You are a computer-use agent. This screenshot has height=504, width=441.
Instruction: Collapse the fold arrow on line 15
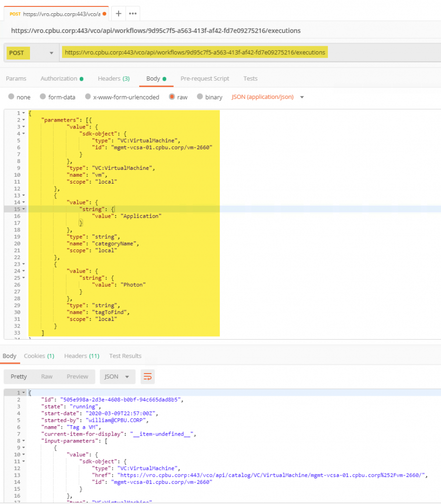24,209
